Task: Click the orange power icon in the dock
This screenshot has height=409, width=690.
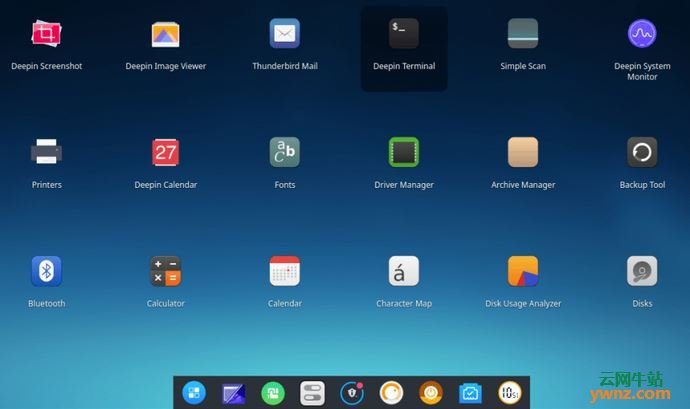Action: [x=431, y=393]
